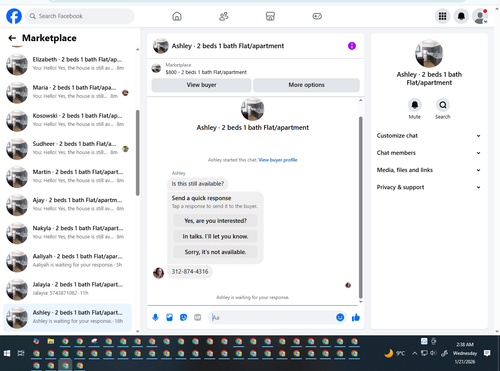Open the Windows Start button
Image resolution: width=500 pixels, height=371 pixels.
[7, 353]
